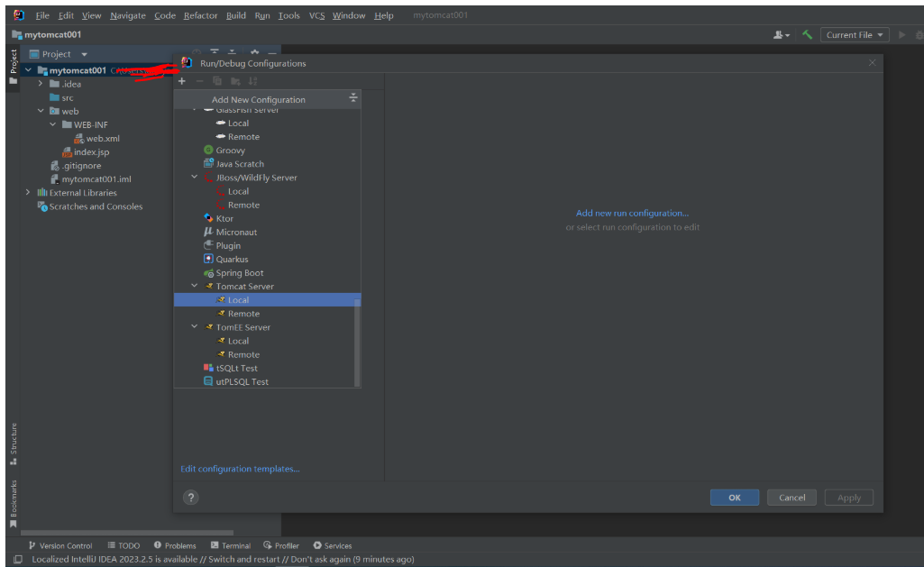This screenshot has height=567, width=924.
Task: Click the Run play icon beside Current File
Action: coord(901,35)
